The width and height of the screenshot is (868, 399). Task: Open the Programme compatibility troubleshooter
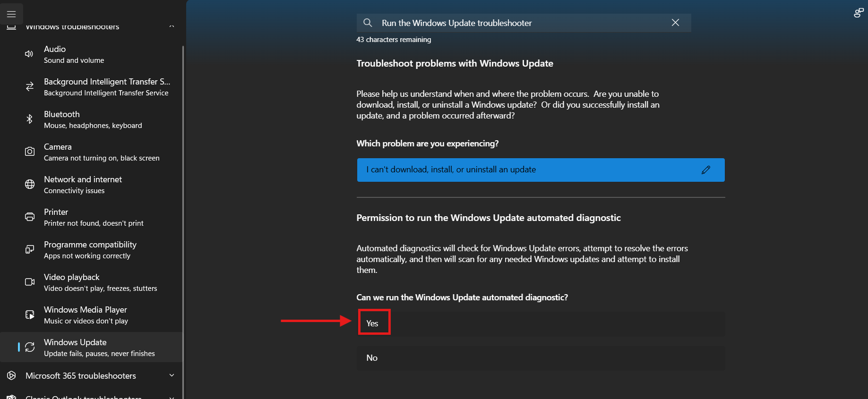click(91, 250)
